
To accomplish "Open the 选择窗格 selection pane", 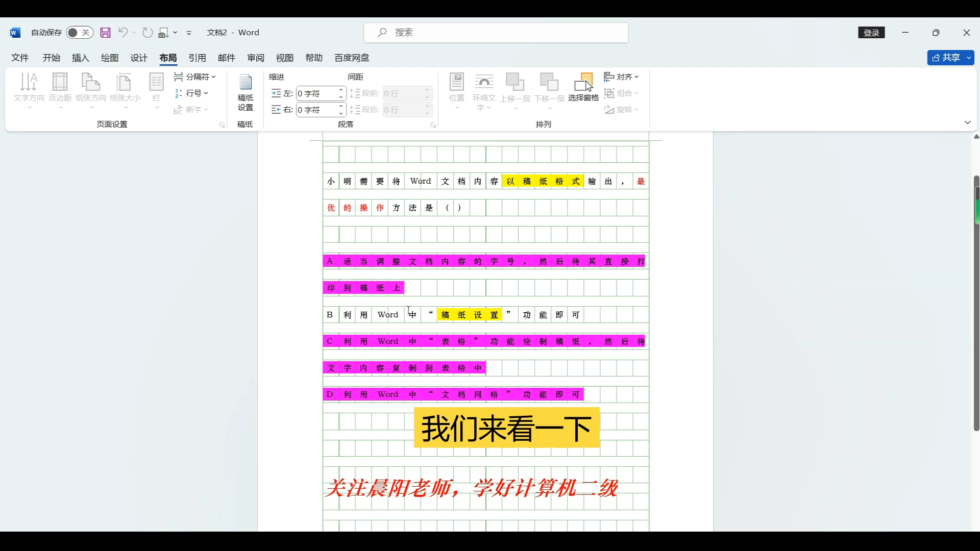I will 584,87.
